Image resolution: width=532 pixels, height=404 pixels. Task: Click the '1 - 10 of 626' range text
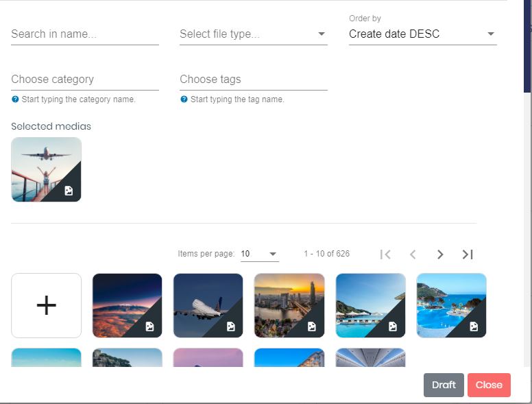[x=326, y=254]
